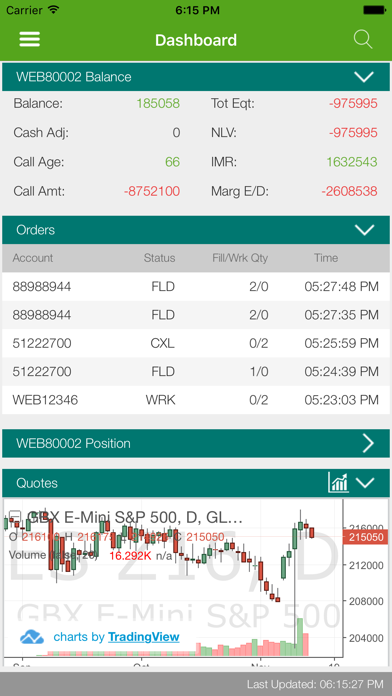Select the Fill/Wrk Qty column header
The height and width of the screenshot is (696, 392).
tap(240, 258)
